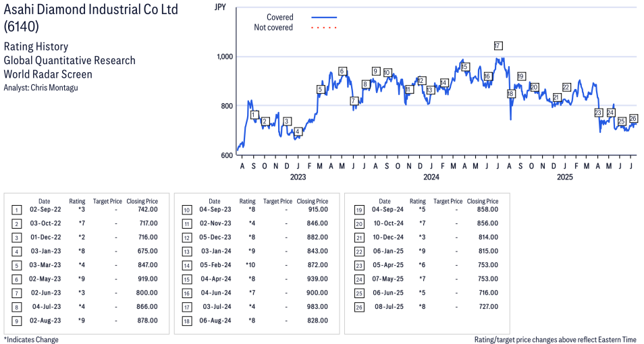Click the red dotted Not covered legend sample
Image resolution: width=644 pixels, height=344 pixels.
[324, 28]
